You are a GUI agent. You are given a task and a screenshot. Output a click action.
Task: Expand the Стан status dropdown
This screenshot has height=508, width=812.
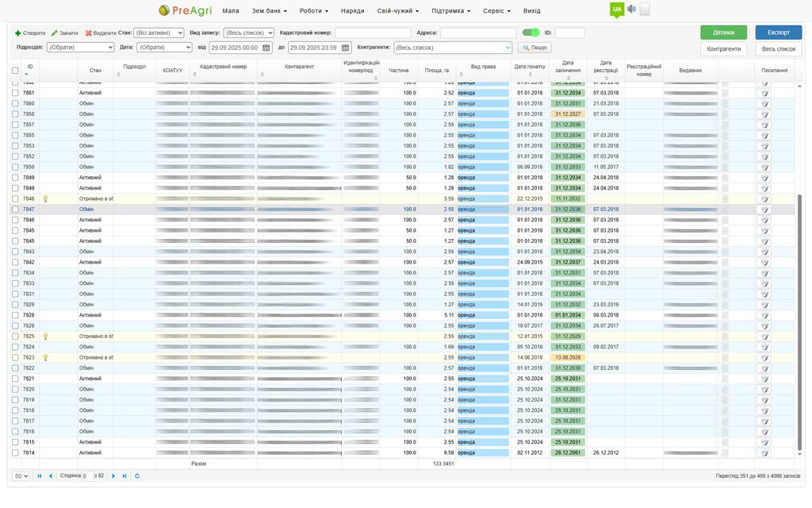[159, 33]
